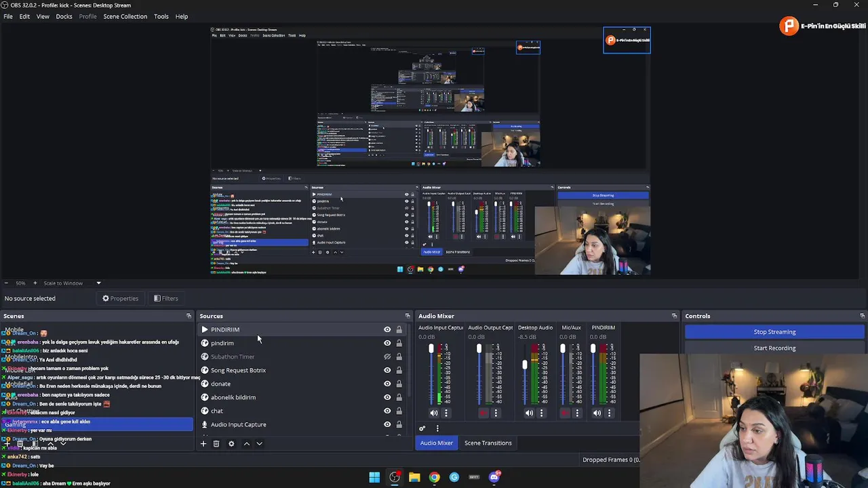Open the Edit menu

[24, 16]
